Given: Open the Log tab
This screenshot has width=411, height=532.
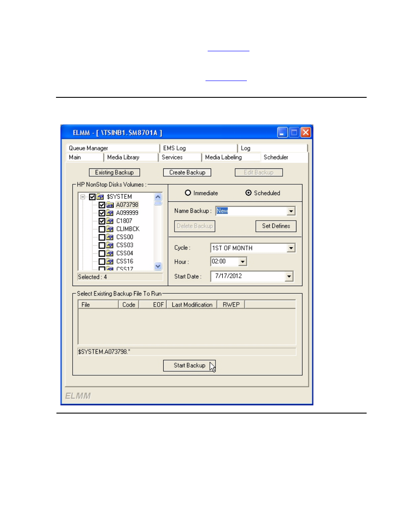Looking at the screenshot, I should [x=272, y=148].
